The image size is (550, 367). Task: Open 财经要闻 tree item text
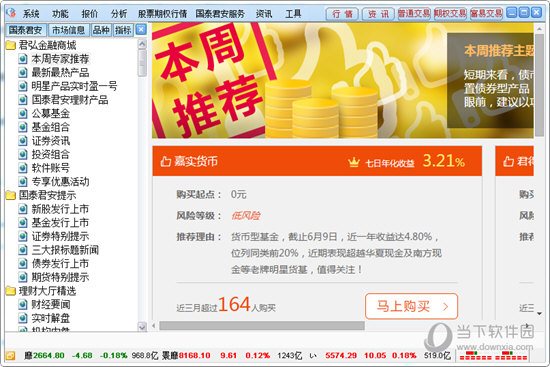(x=51, y=305)
